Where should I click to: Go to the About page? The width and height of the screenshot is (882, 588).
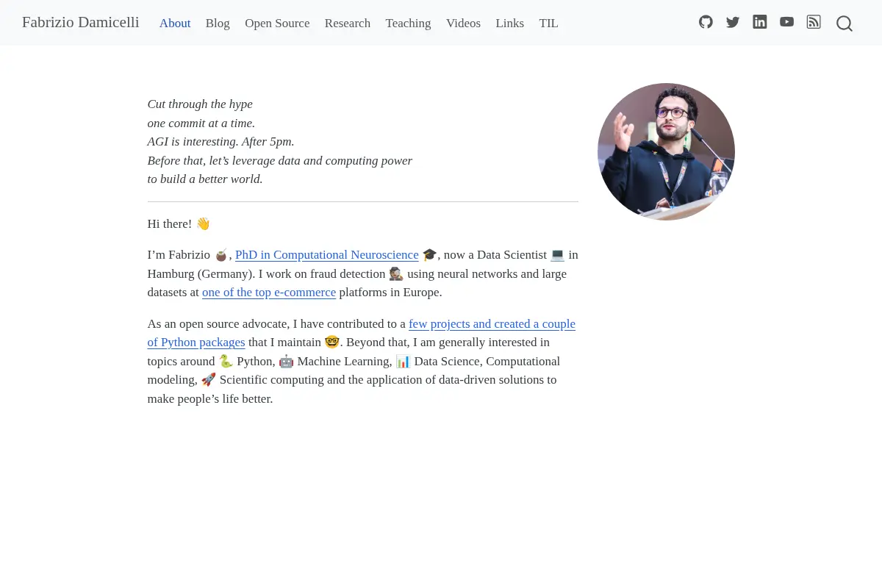tap(175, 23)
